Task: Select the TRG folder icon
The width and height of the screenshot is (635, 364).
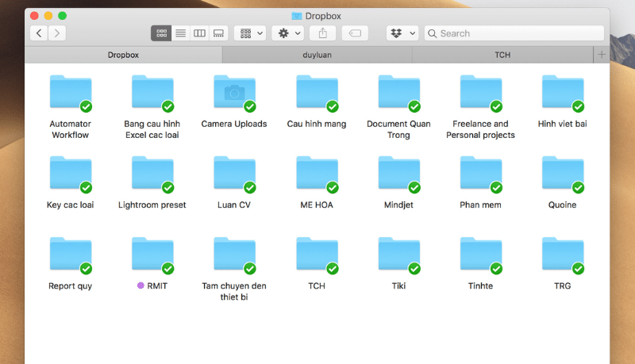Action: coord(563,255)
